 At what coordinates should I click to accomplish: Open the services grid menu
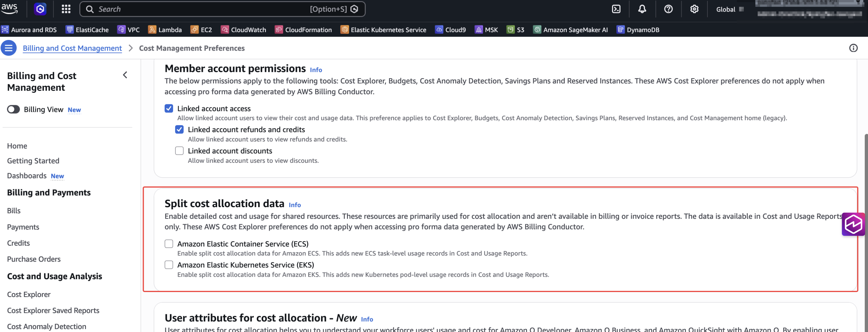point(66,9)
